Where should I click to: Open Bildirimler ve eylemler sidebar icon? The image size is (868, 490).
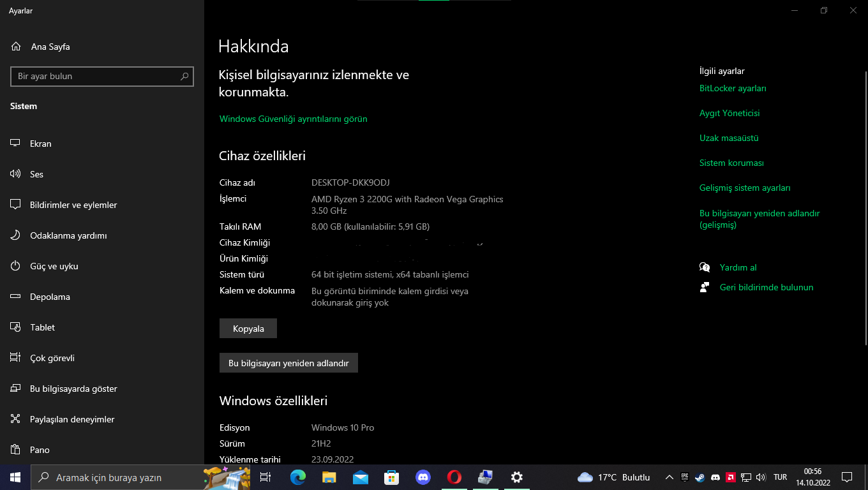click(x=15, y=205)
